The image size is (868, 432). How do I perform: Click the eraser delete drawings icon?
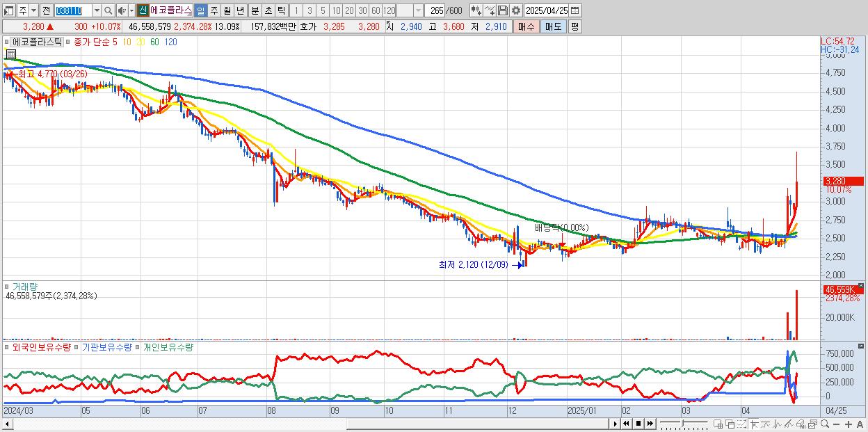click(801, 424)
